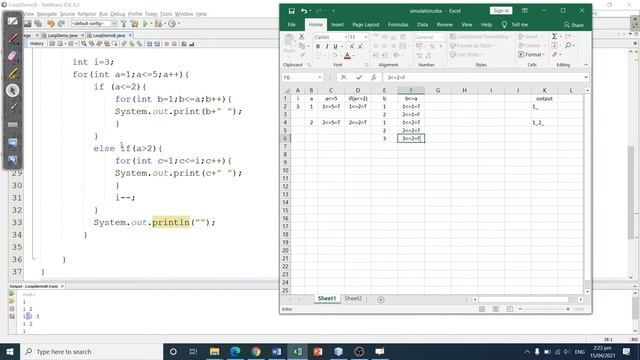
Task: Click the NetBeans Undo orange arrow icon
Action: point(51,24)
